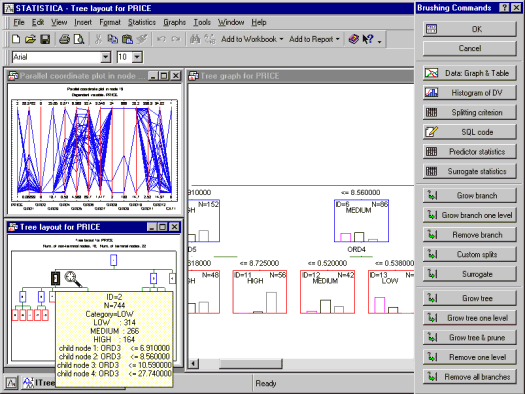The height and width of the screenshot is (394, 525).
Task: Click Data: Graph & Table button
Action: [469, 73]
